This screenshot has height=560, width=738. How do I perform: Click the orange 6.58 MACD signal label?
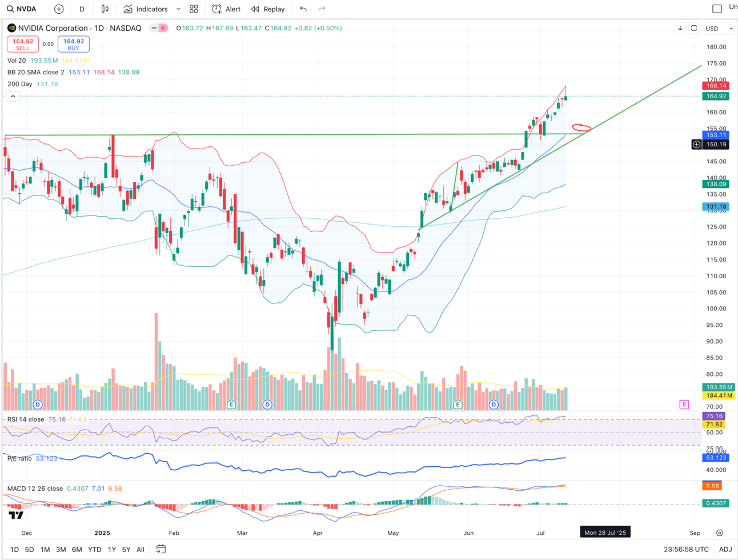[x=712, y=486]
